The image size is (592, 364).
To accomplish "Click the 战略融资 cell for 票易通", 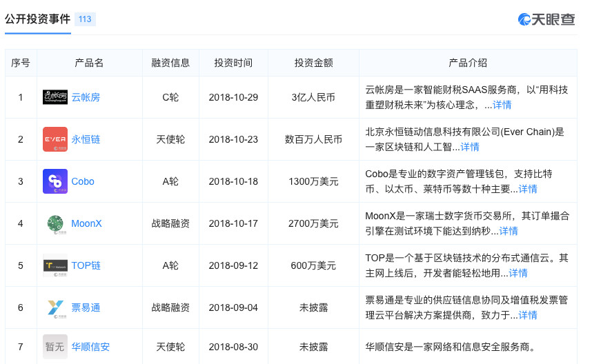I will [x=170, y=307].
